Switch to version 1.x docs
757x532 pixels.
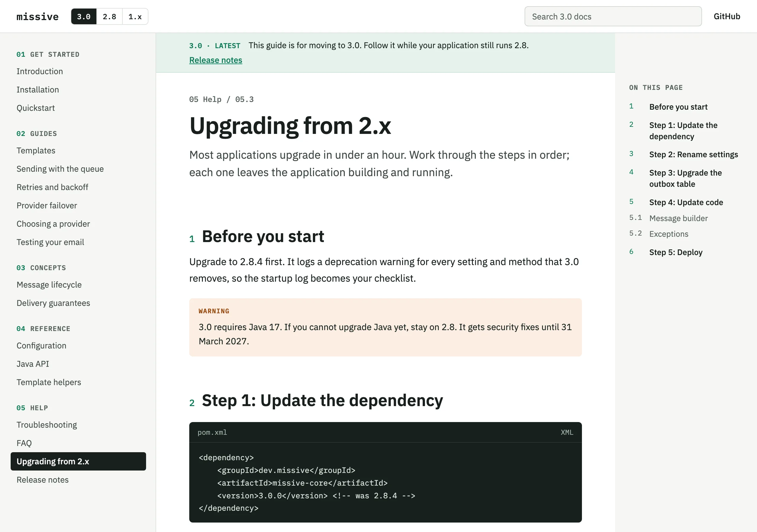[x=135, y=17]
